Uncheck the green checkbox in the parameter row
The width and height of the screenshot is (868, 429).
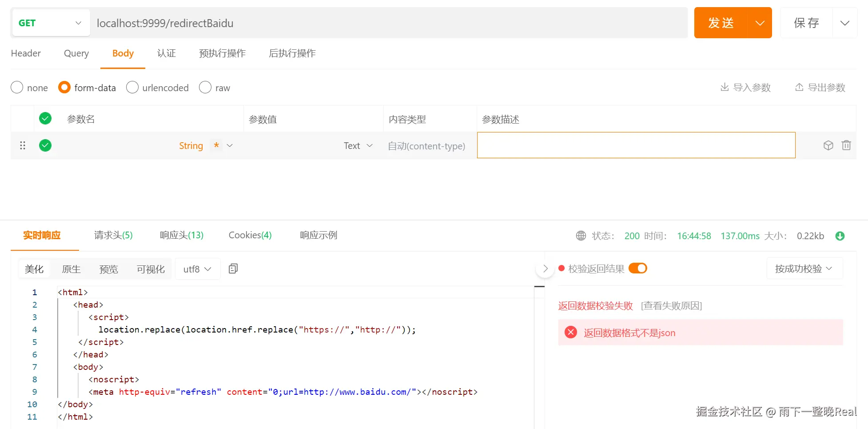coord(45,145)
